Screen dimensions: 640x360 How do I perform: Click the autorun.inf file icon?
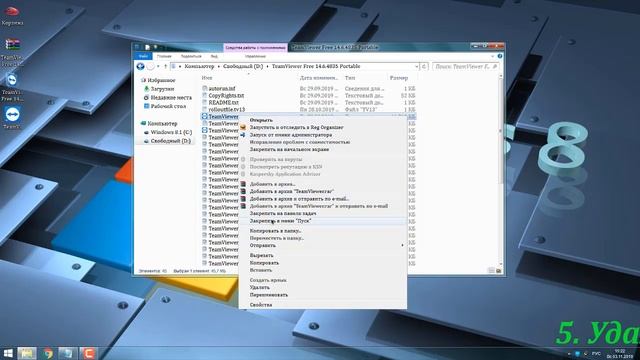[204, 88]
